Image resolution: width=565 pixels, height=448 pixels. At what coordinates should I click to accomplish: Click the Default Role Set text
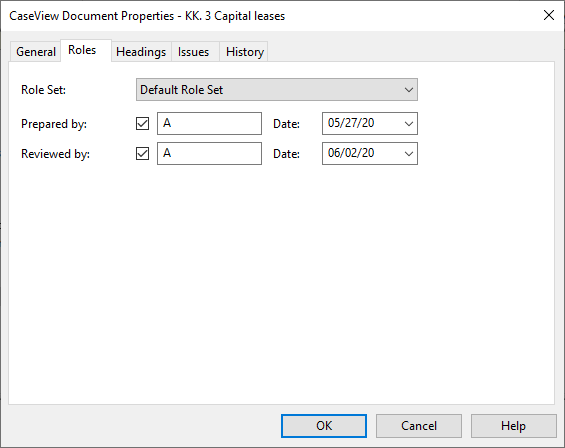(x=182, y=90)
